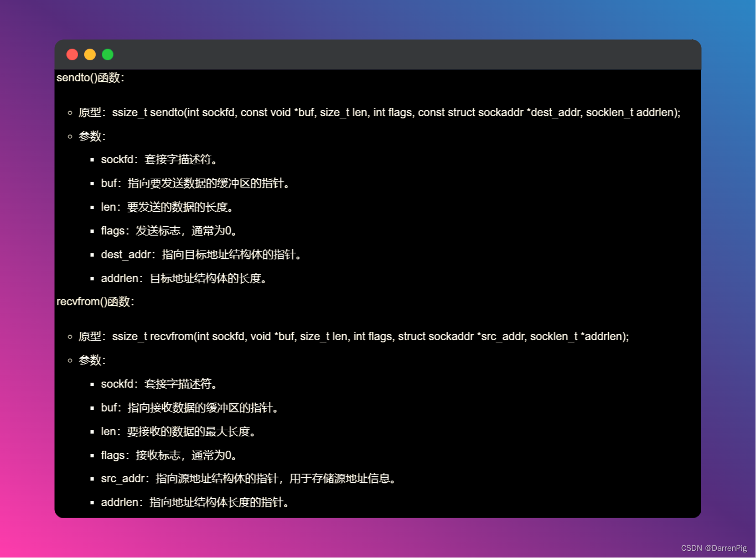Click 'len: 要接收的数据的最大长度。'
Screen dimensions: 756x558
tap(178, 432)
